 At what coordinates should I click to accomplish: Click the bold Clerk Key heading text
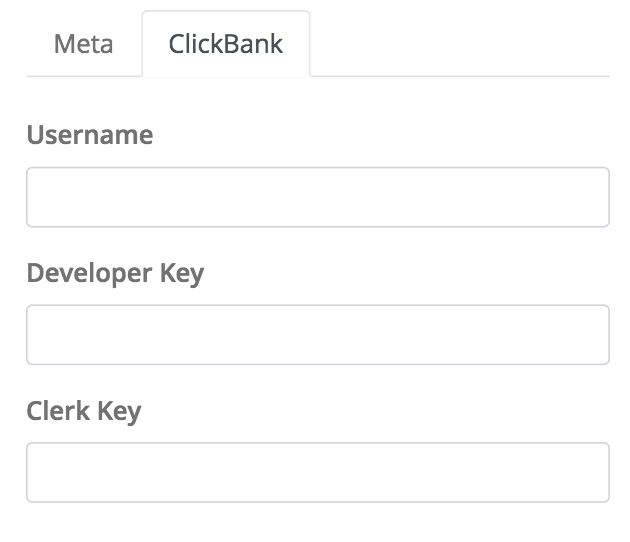tap(84, 411)
